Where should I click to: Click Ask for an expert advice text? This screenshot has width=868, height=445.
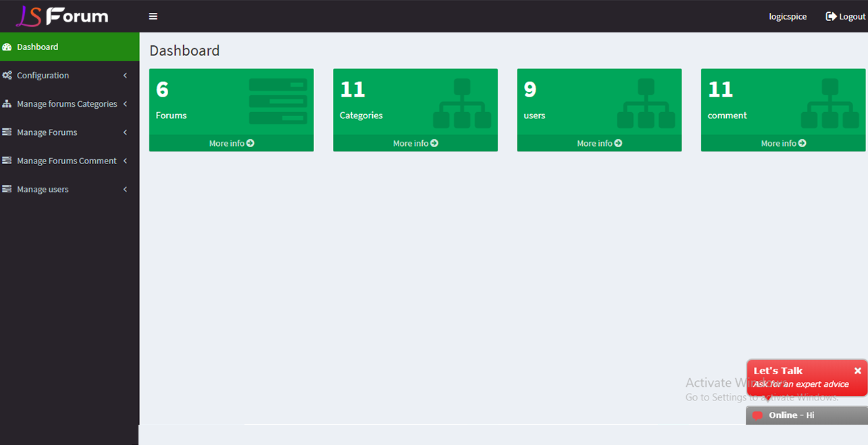point(801,384)
